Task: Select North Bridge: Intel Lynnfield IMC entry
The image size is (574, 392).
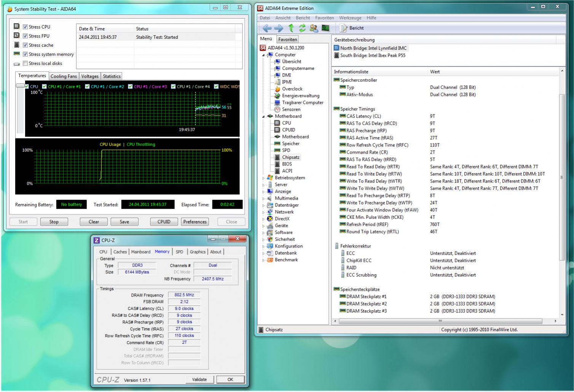Action: tap(373, 48)
